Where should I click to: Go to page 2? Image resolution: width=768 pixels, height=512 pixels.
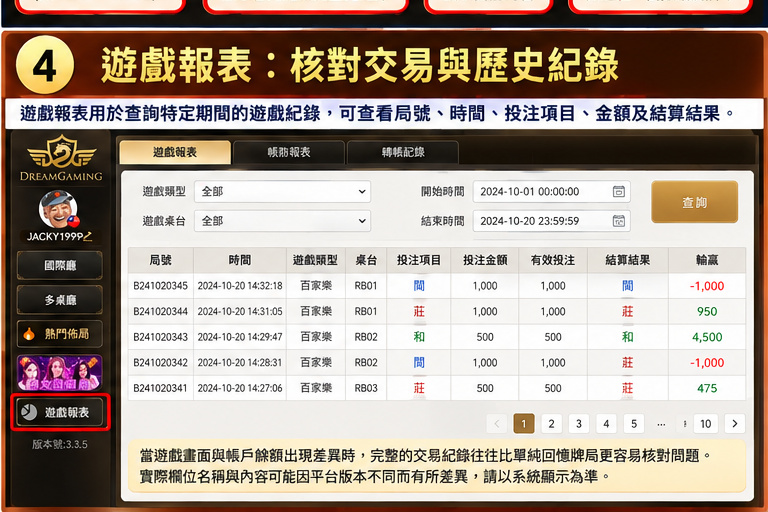pos(552,424)
